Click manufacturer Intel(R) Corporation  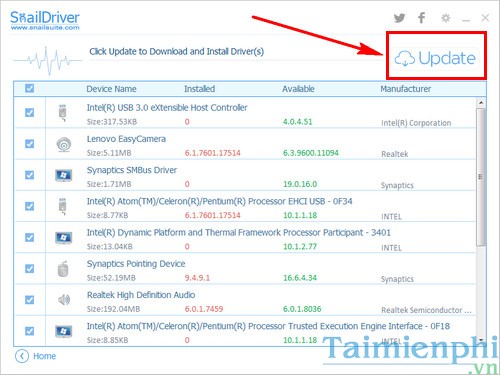coord(416,123)
